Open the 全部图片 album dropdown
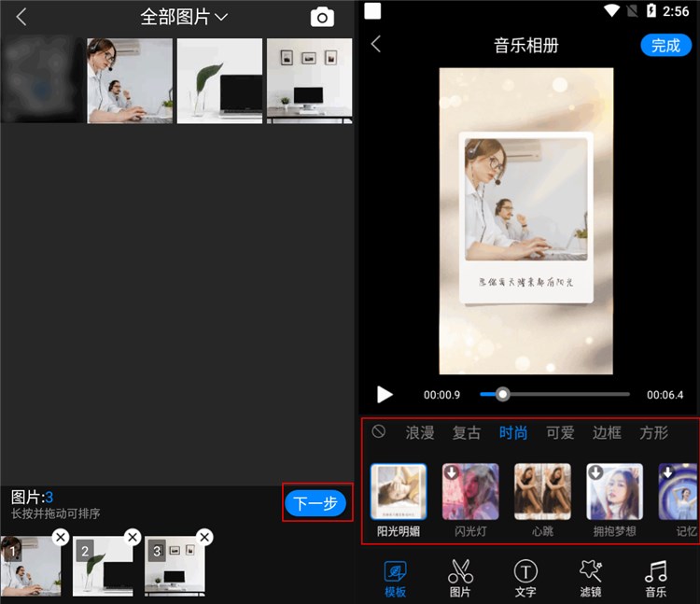The height and width of the screenshot is (604, 700). 184,18
